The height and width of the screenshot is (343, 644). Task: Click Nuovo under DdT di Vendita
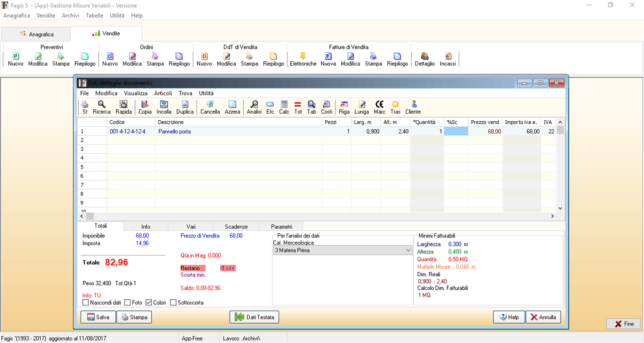[204, 59]
